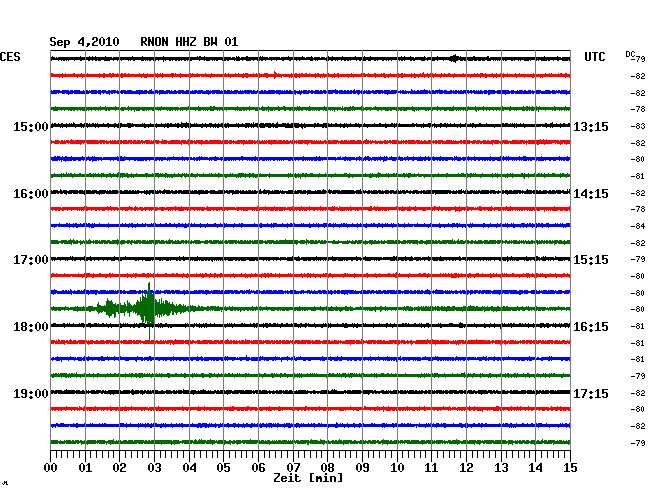Click minute tick label "07"
Screen dimensions: 650x494
tap(293, 467)
